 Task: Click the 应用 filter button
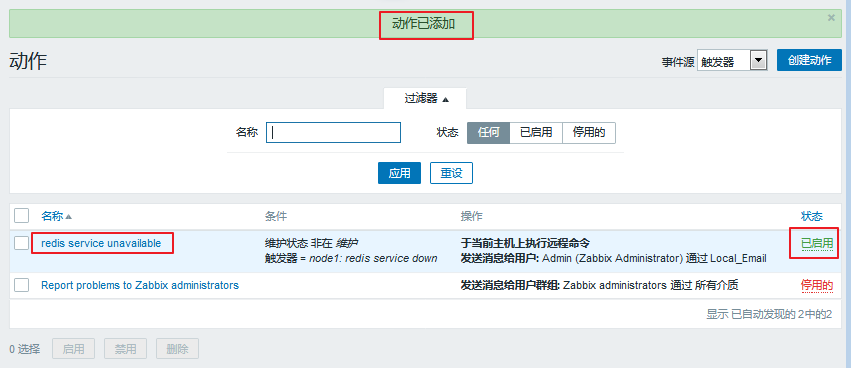point(399,173)
